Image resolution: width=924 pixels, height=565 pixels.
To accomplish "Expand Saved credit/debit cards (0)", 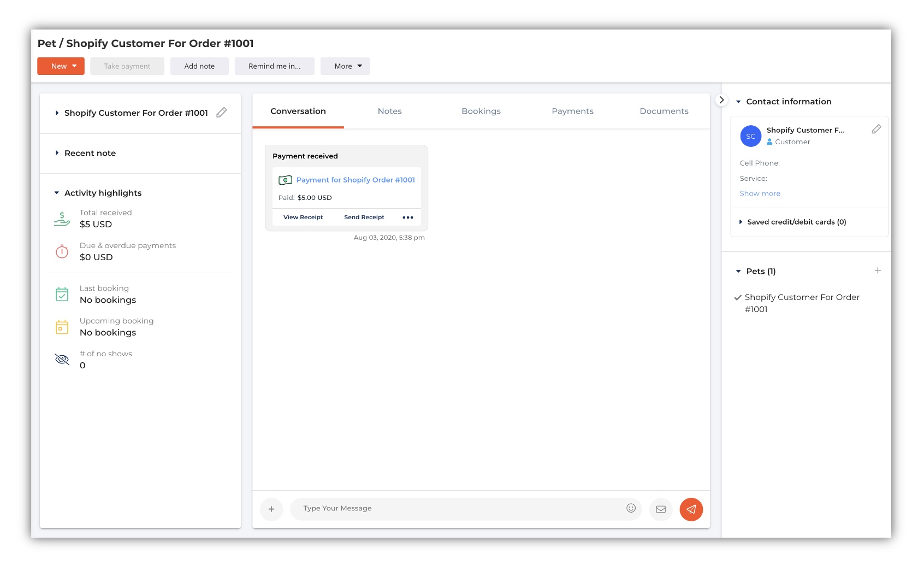I will click(x=793, y=222).
